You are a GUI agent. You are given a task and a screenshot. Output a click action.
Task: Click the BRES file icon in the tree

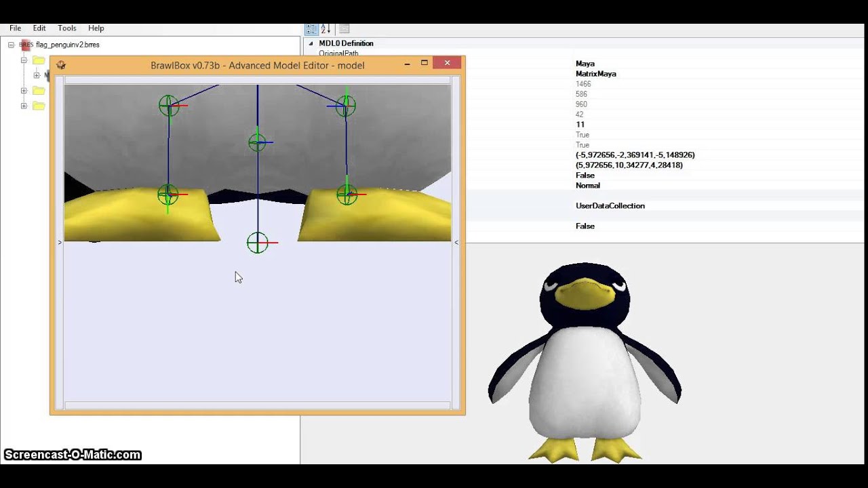(x=26, y=45)
